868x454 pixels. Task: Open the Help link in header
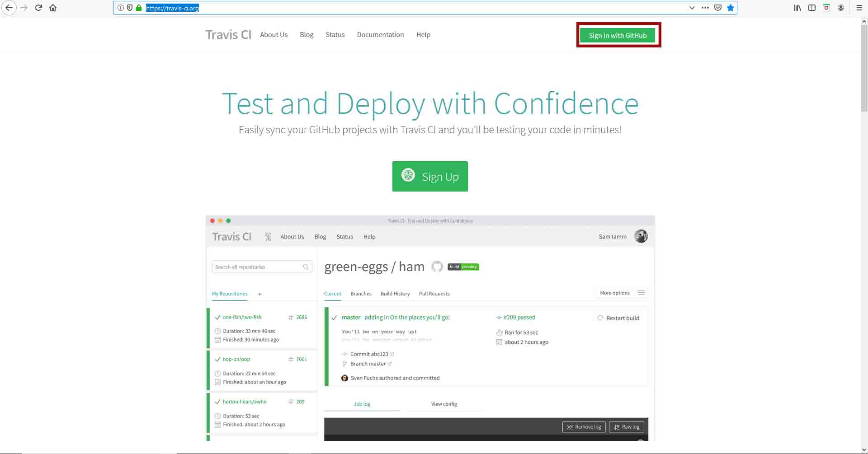[x=423, y=34]
